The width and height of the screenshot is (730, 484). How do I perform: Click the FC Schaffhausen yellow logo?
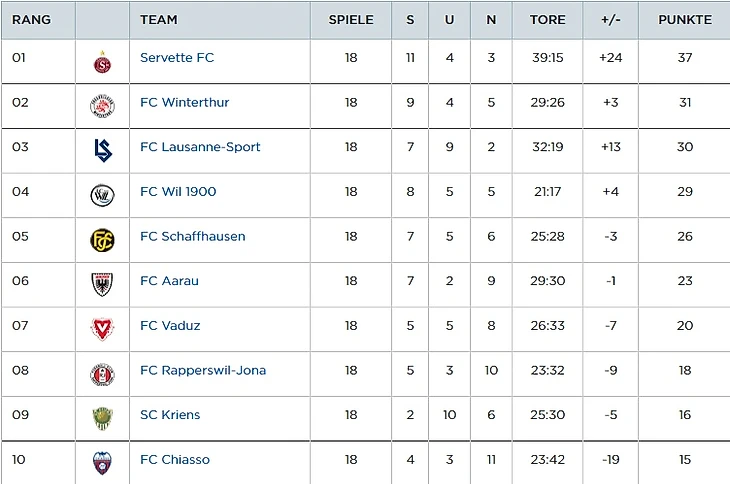(102, 240)
